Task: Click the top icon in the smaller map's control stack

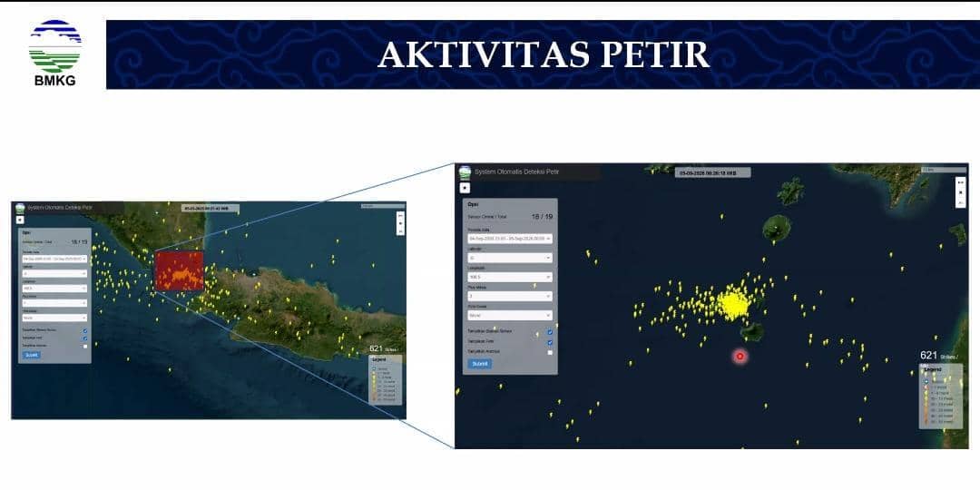Action: coord(401,216)
